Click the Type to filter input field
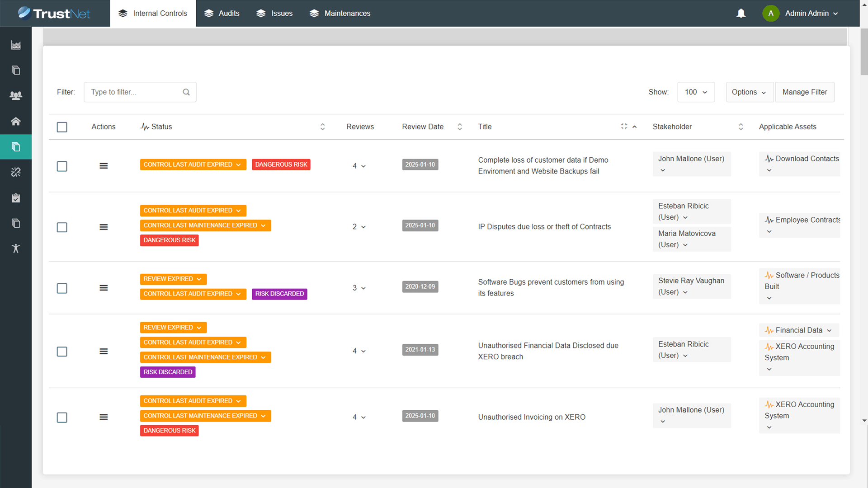868x488 pixels. (x=134, y=92)
